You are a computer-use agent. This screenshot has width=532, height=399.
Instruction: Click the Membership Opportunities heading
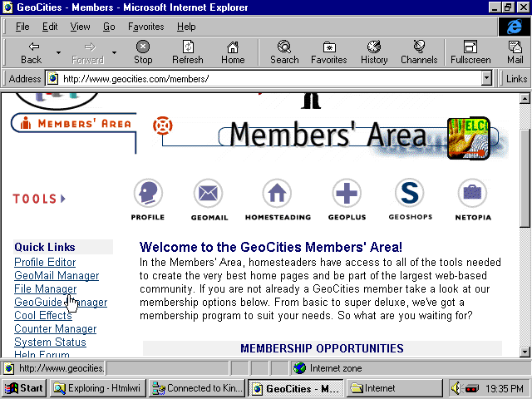tap(322, 348)
